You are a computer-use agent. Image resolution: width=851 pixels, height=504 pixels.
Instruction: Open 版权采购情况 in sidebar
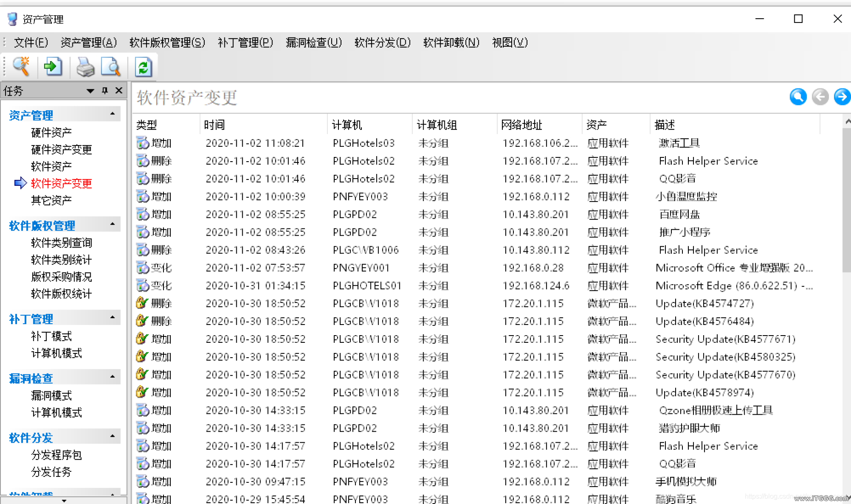pyautogui.click(x=62, y=277)
